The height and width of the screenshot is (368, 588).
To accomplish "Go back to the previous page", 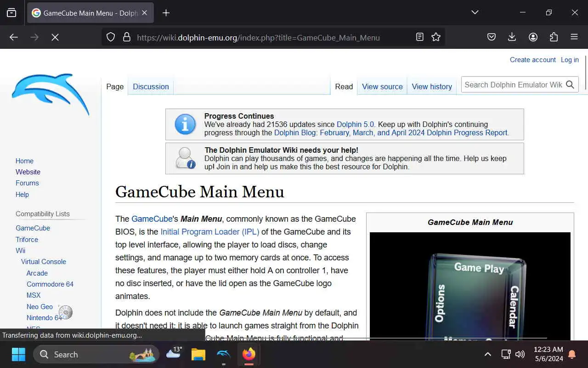I will coord(14,37).
